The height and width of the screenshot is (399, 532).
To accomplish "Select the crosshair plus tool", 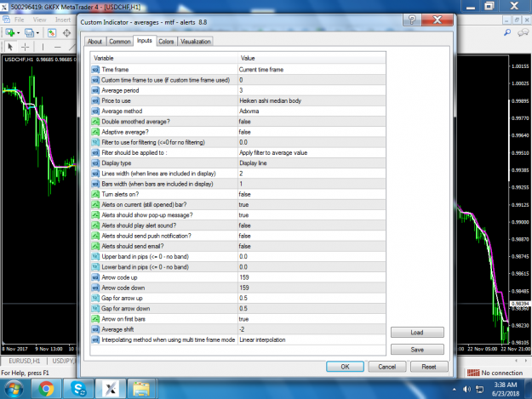I will pyautogui.click(x=25, y=47).
